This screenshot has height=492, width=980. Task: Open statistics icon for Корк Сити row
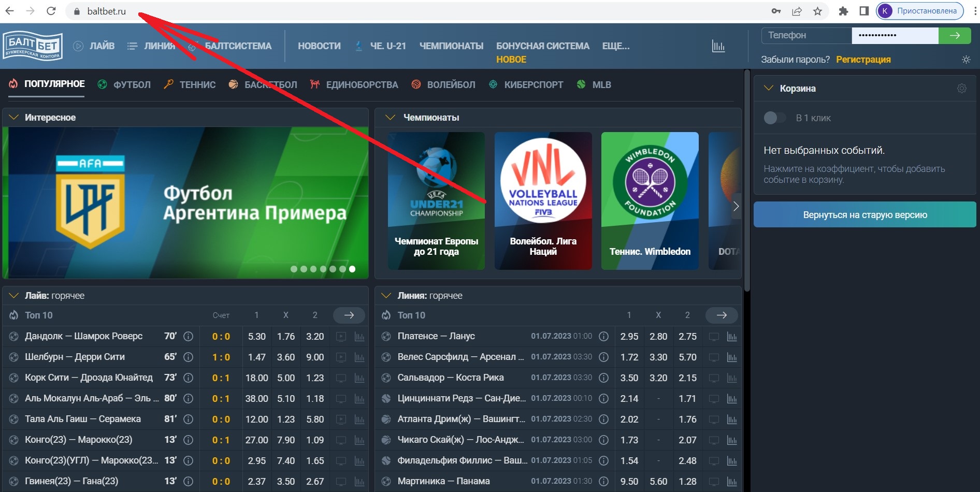[x=359, y=378]
